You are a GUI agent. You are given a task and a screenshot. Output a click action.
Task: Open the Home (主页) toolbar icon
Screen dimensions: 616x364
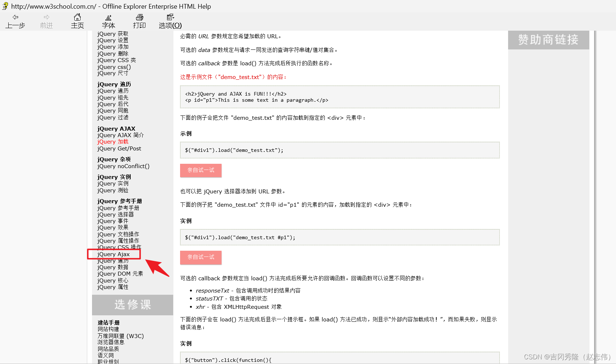[x=77, y=17]
